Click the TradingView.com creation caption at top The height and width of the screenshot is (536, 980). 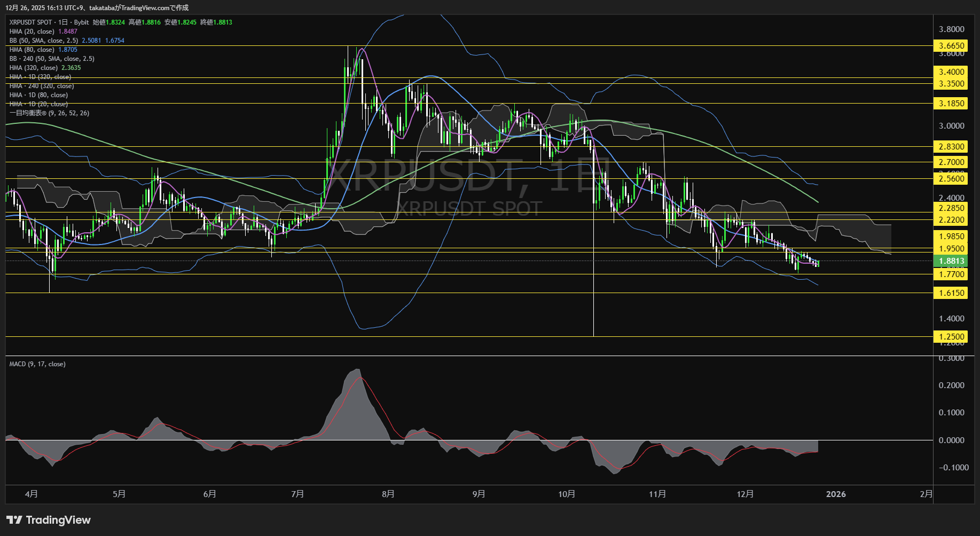point(97,7)
